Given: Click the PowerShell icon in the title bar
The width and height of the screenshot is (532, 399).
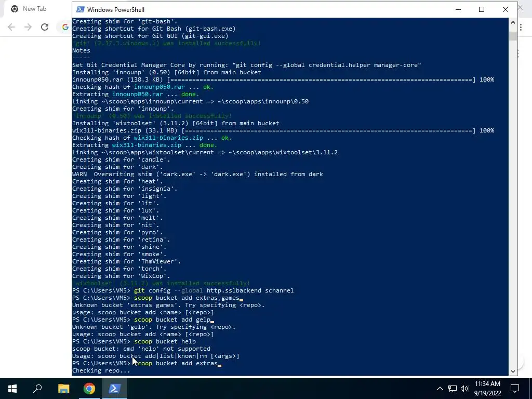Looking at the screenshot, I should click(x=81, y=9).
